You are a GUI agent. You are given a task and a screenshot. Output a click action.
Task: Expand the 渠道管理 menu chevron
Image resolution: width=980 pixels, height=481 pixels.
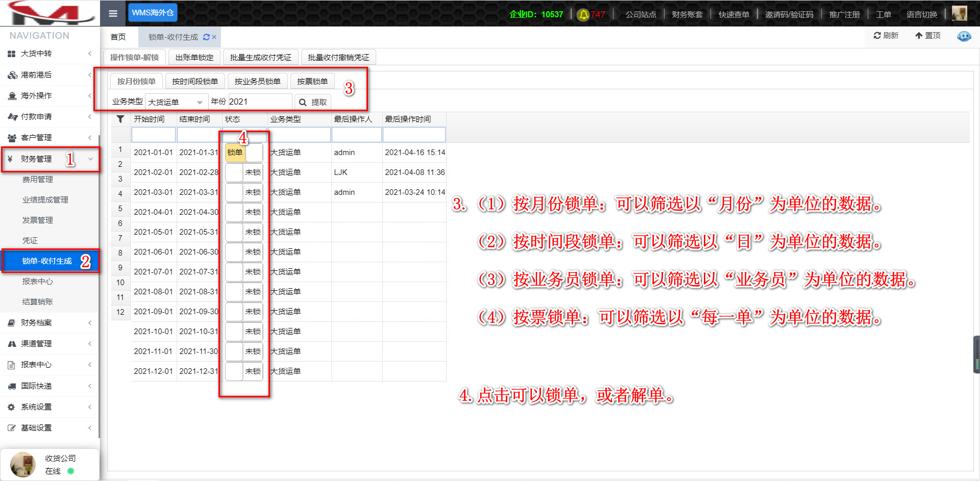pyautogui.click(x=90, y=344)
